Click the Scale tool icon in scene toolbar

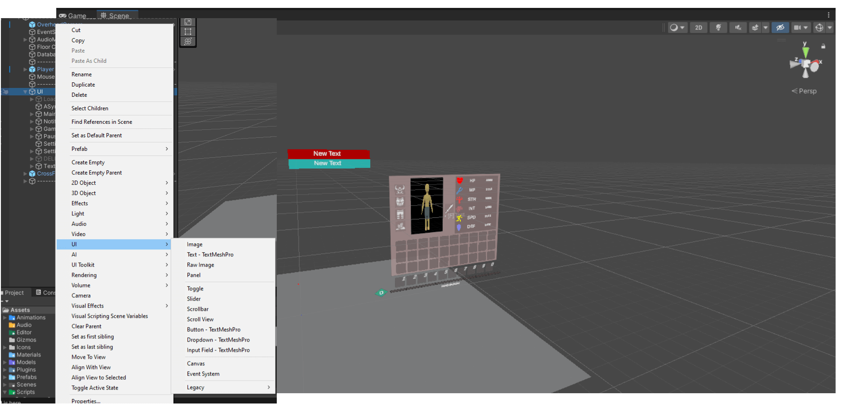[x=188, y=22]
